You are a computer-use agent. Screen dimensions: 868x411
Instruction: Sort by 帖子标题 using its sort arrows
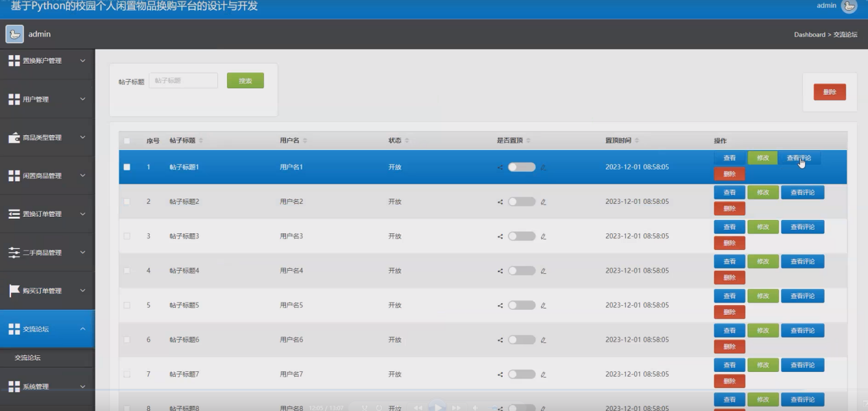point(201,140)
